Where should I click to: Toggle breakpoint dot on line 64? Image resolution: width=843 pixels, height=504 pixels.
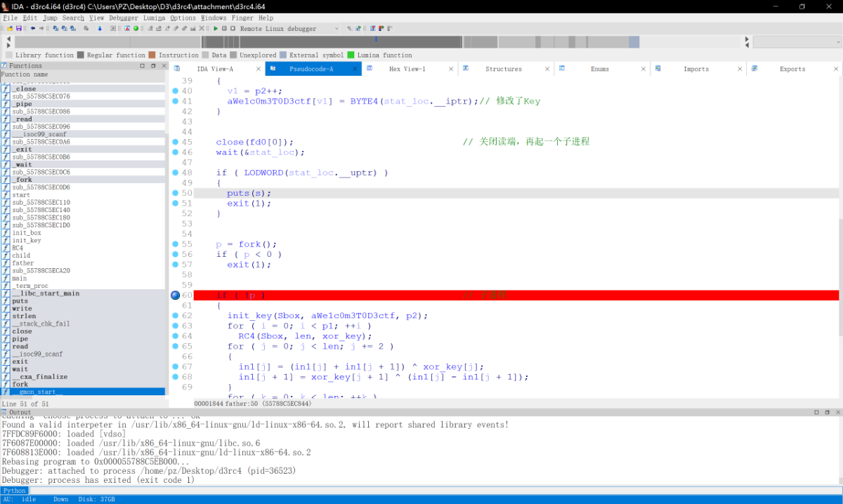point(176,336)
